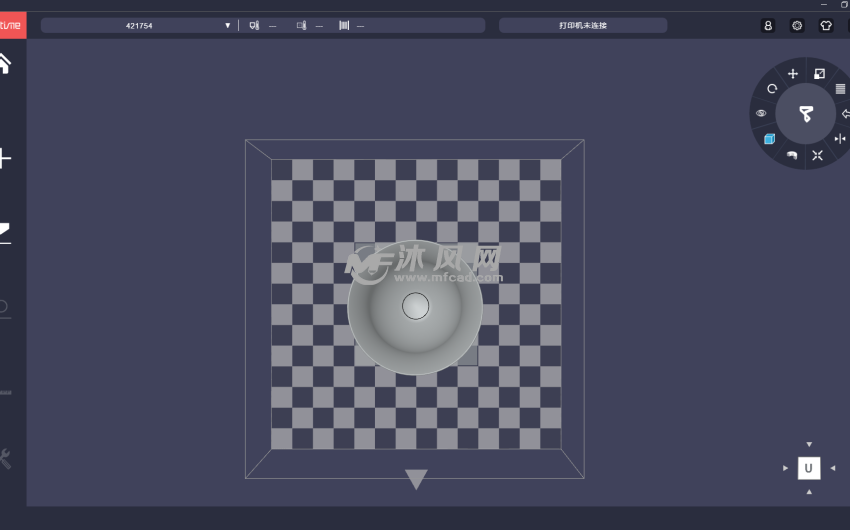The width and height of the screenshot is (850, 530).
Task: Select the Scale tool in radial menu
Action: pos(819,74)
